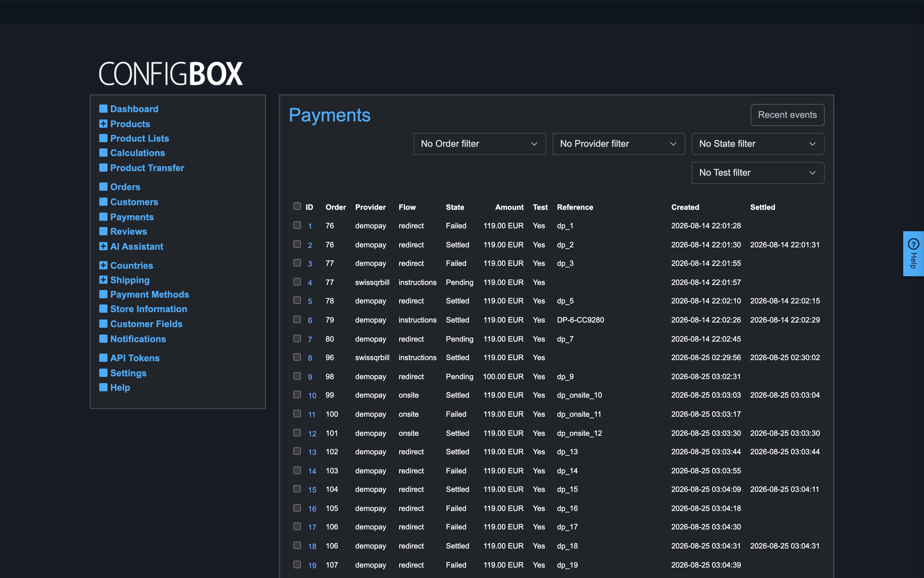Viewport: 924px width, 578px height.
Task: Select checkbox for payment ID 7
Action: pos(297,338)
